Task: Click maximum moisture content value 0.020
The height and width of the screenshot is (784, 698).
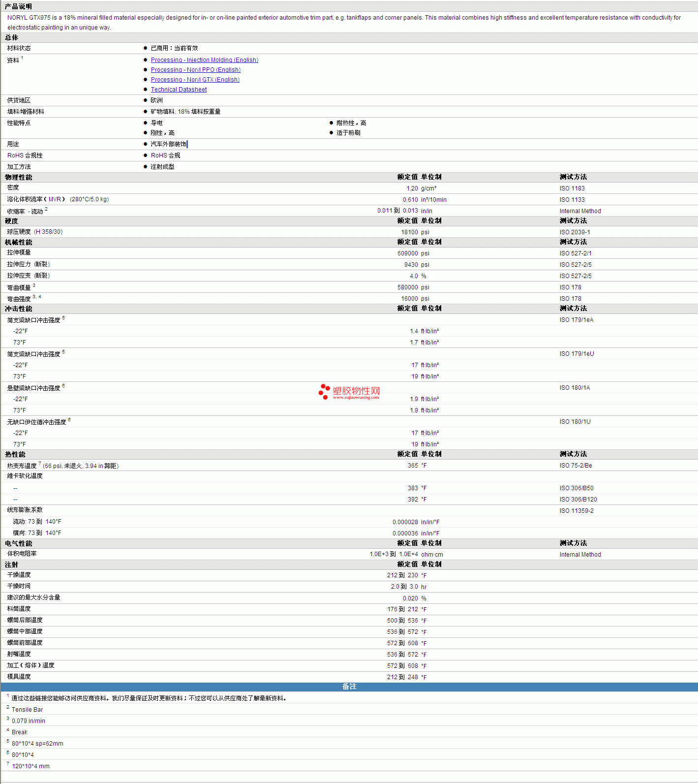Action: 410,598
